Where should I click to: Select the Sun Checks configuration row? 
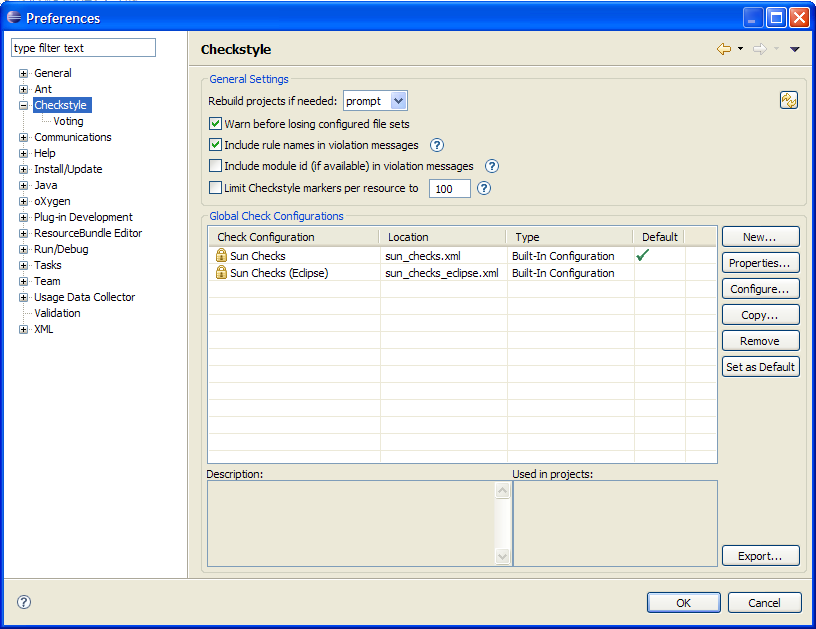click(x=462, y=255)
